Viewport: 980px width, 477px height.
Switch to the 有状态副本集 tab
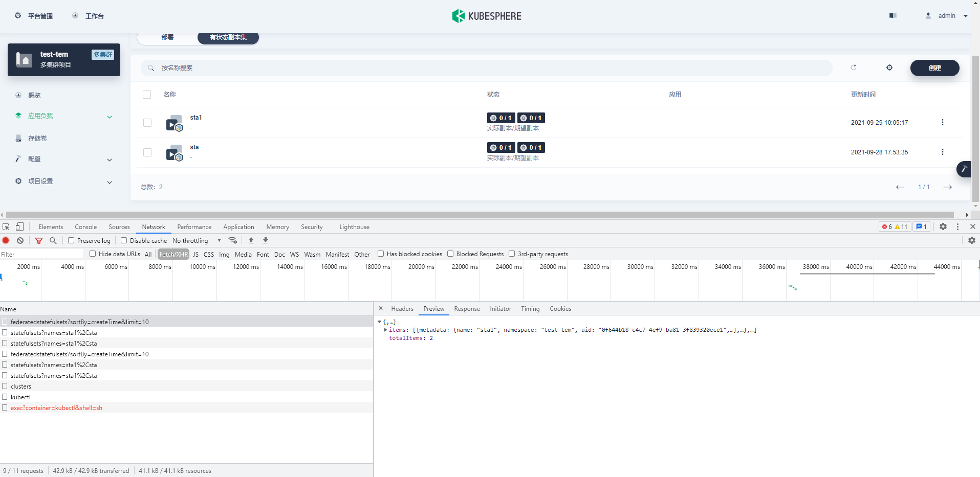coord(228,37)
